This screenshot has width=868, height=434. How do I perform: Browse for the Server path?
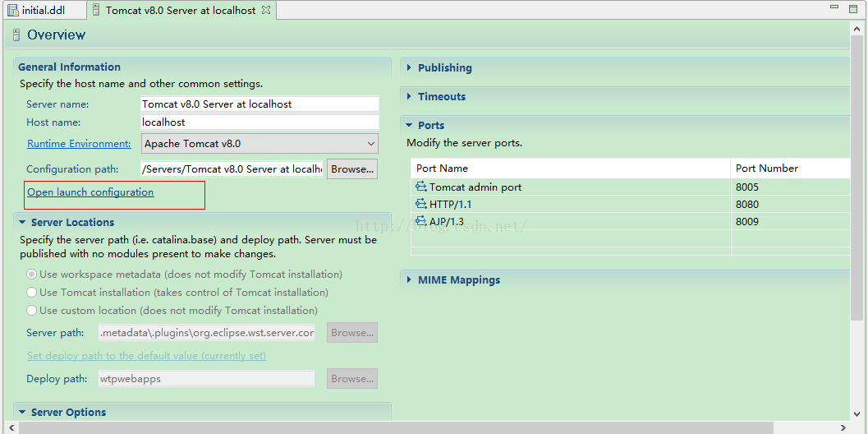(x=352, y=333)
